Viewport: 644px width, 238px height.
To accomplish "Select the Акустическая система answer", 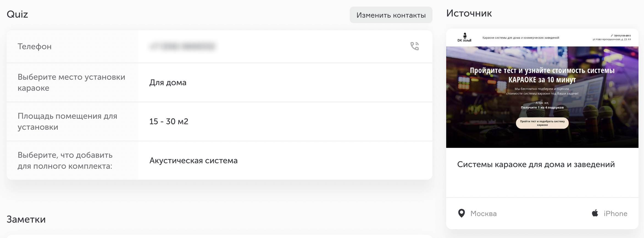I will 193,160.
